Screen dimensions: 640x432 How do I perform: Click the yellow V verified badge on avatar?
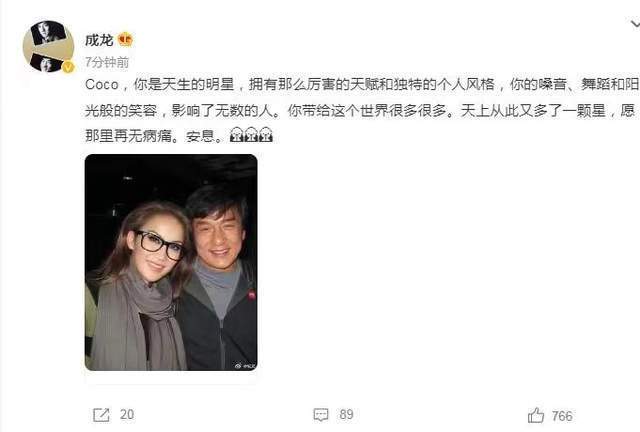tap(68, 67)
